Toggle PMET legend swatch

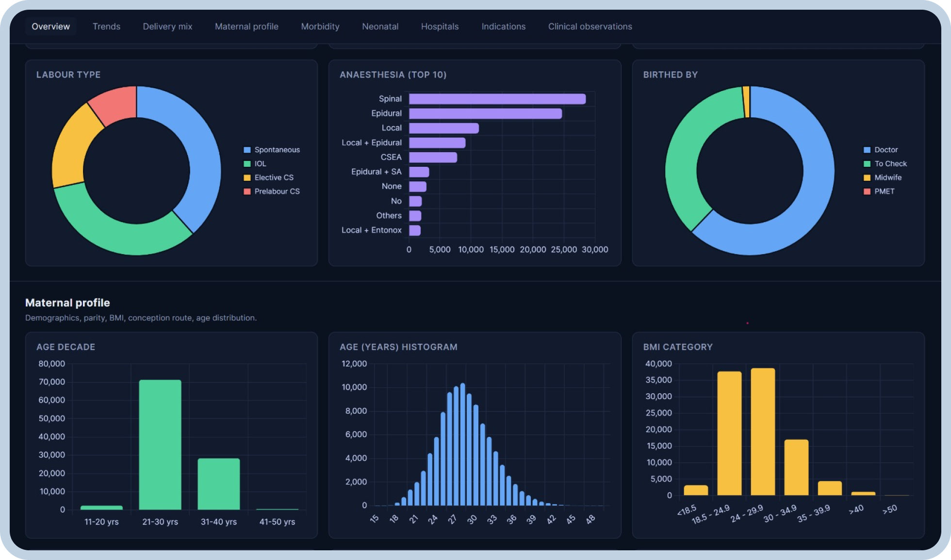867,192
